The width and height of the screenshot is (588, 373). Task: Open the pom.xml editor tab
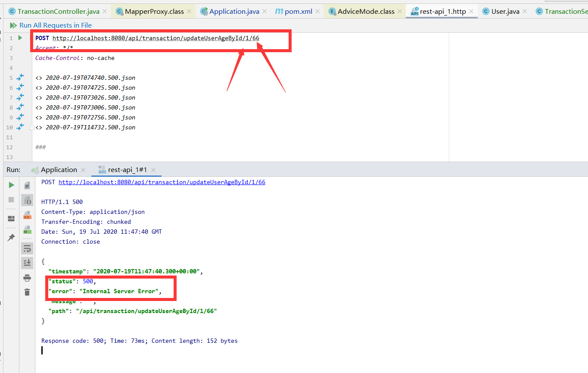[x=294, y=11]
